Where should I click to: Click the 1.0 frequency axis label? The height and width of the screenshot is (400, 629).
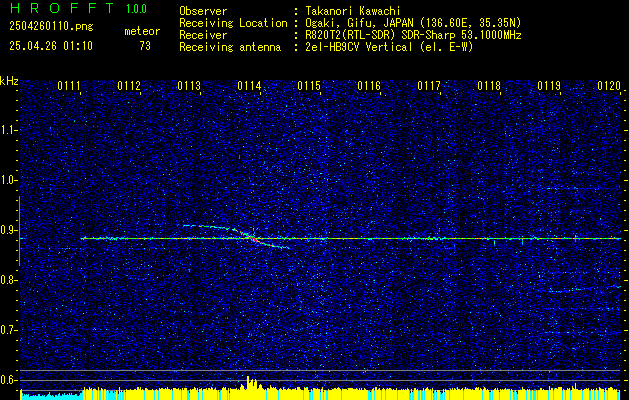coord(8,180)
